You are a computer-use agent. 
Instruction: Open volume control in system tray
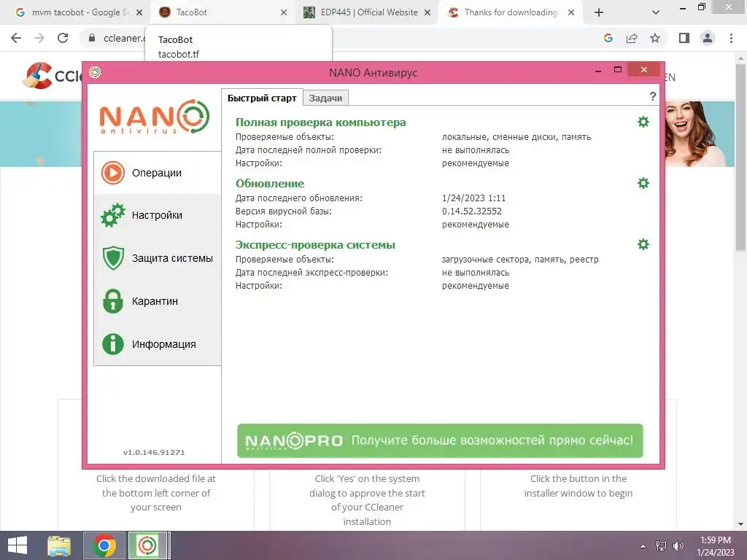pos(678,546)
